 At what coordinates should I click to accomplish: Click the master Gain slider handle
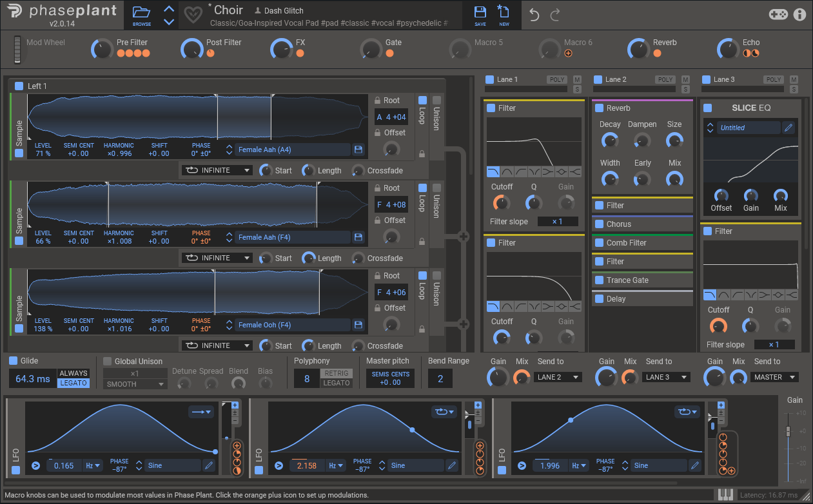pyautogui.click(x=787, y=431)
